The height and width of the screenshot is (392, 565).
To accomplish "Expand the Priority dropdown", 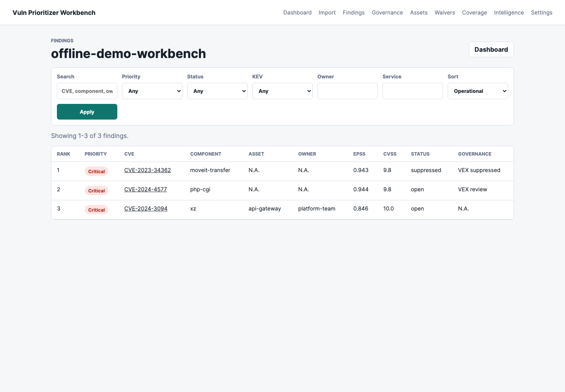I will (x=152, y=91).
